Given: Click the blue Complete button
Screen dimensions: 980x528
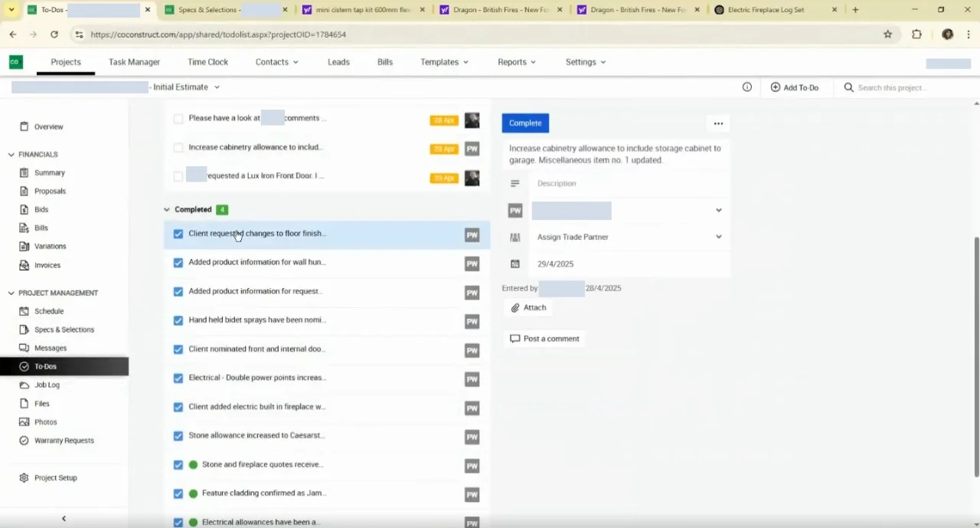Looking at the screenshot, I should (525, 123).
